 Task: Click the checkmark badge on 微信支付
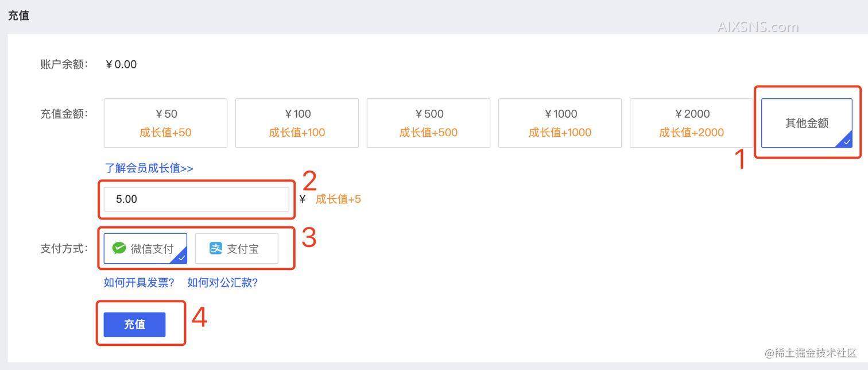[x=181, y=258]
